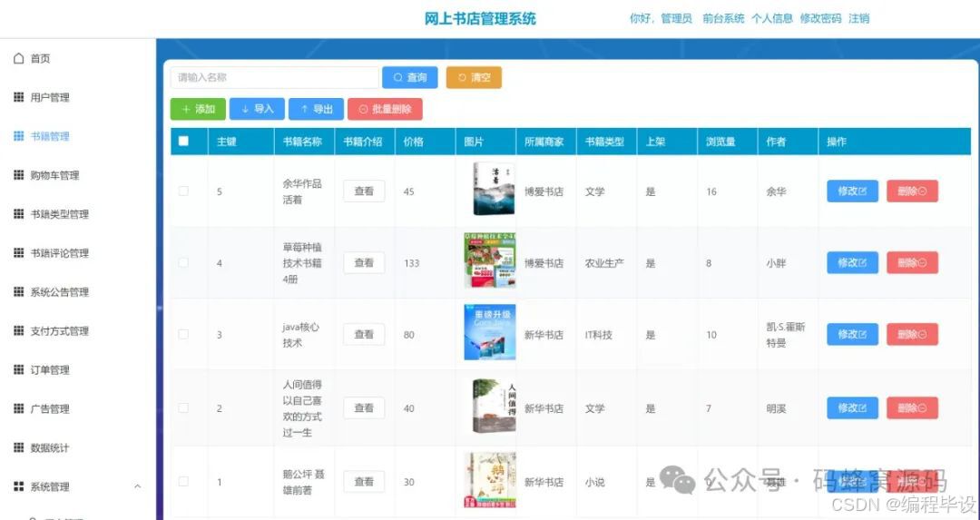Check the row for book ID 2
980x520 pixels.
183,407
